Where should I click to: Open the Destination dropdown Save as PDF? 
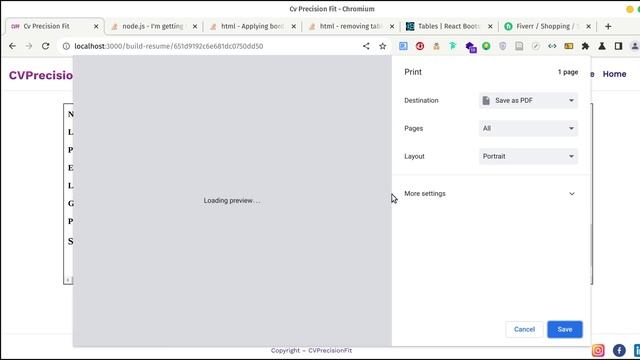click(x=528, y=100)
